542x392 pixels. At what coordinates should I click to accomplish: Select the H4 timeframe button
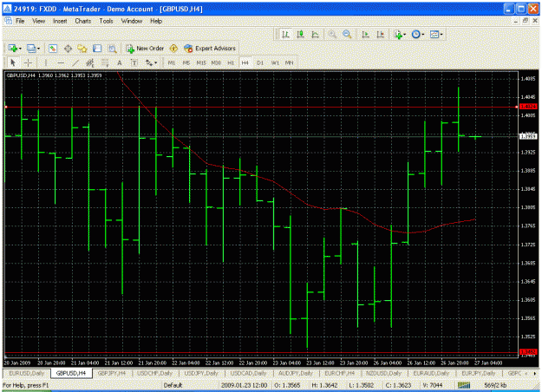(245, 63)
